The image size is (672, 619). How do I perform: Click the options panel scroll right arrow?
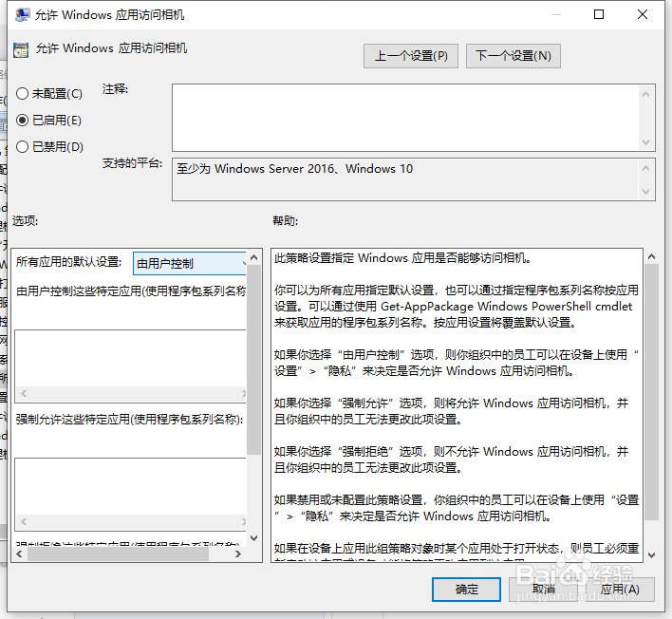click(238, 553)
